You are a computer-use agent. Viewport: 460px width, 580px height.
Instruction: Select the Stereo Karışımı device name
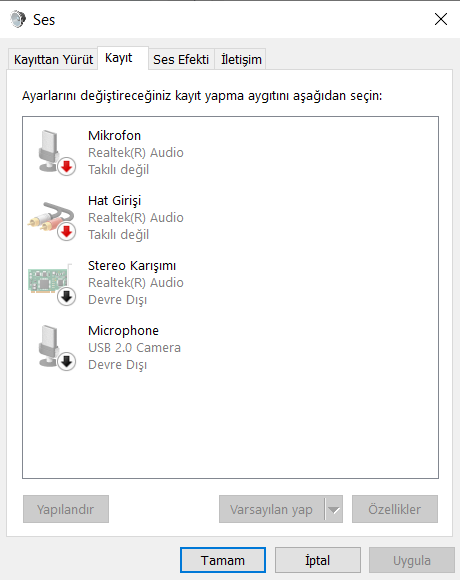(132, 266)
